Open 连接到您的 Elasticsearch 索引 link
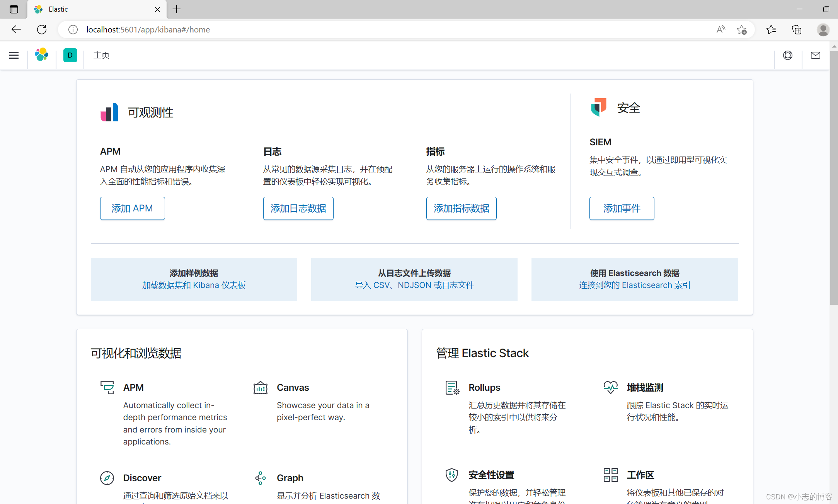Screen dimensions: 838x504 pos(635,285)
